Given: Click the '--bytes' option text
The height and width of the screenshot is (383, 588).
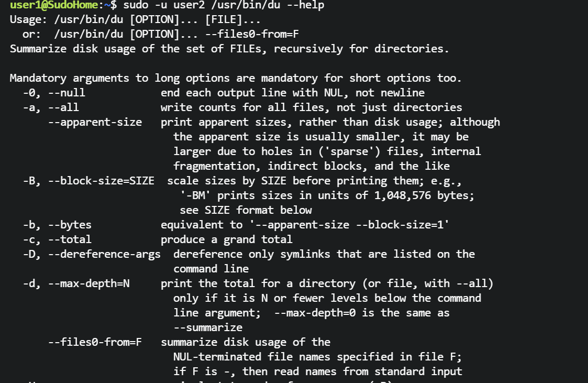Looking at the screenshot, I should pos(69,225).
